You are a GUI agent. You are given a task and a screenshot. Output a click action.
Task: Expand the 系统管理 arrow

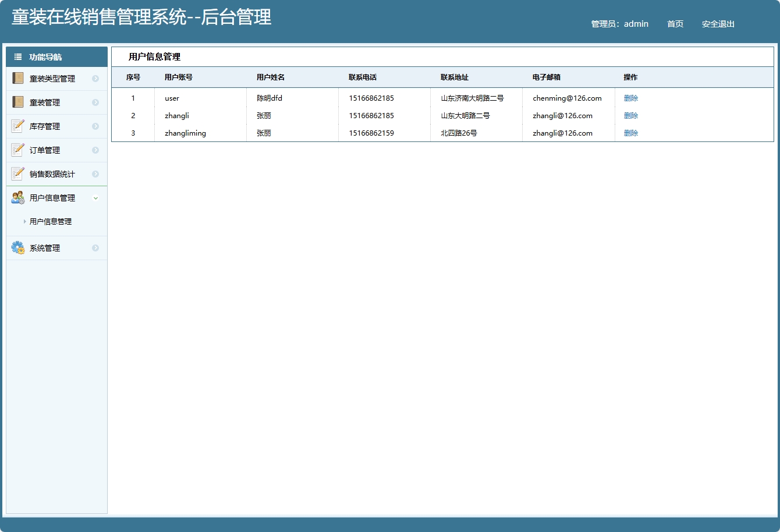[95, 247]
